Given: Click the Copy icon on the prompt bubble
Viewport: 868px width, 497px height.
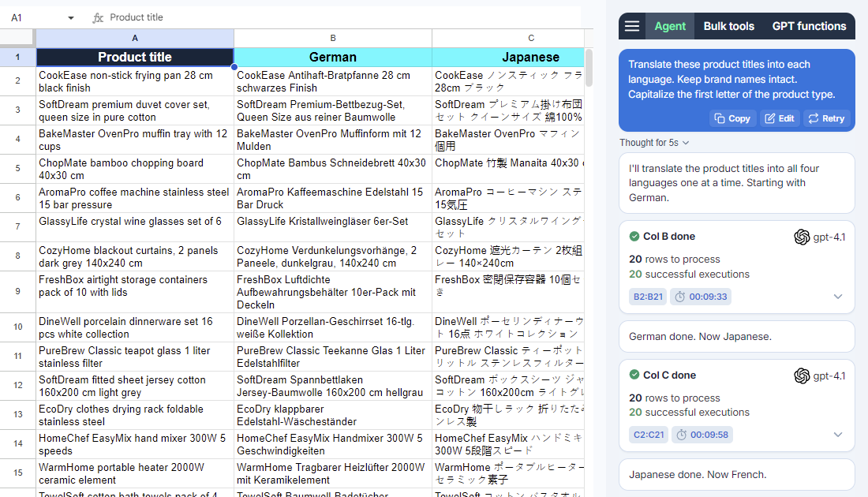Looking at the screenshot, I should pos(719,118).
